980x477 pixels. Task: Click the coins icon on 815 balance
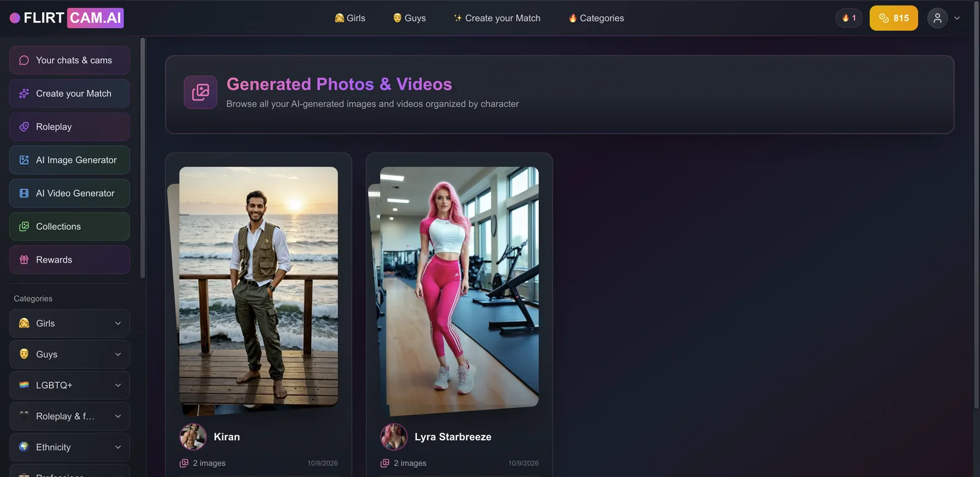[x=884, y=18]
